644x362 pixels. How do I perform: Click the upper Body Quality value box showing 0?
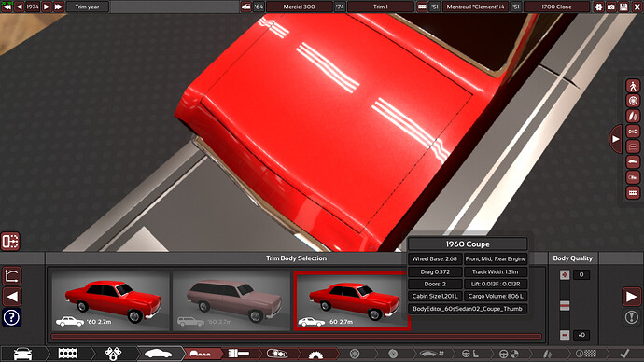[x=581, y=274]
